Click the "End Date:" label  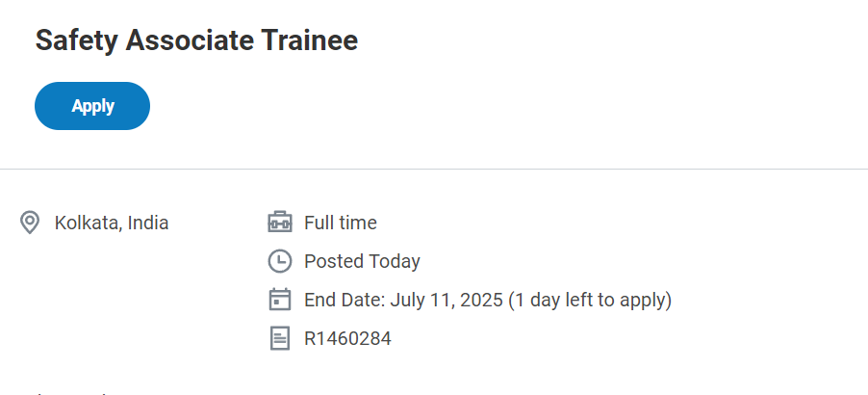[345, 300]
